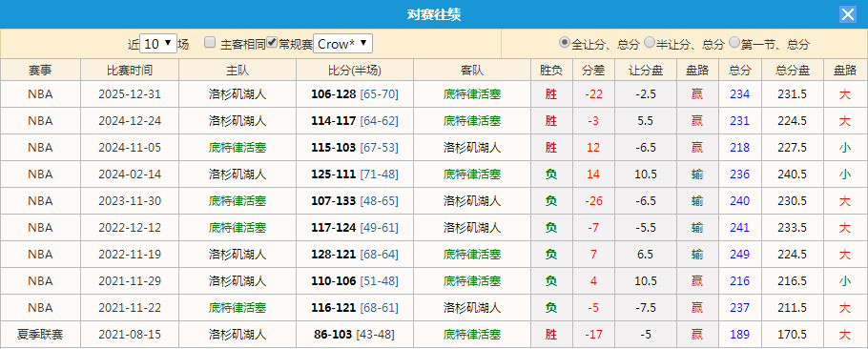868x349 pixels.
Task: Open the 2024-12-24 score 114-117
Action: coord(333,120)
